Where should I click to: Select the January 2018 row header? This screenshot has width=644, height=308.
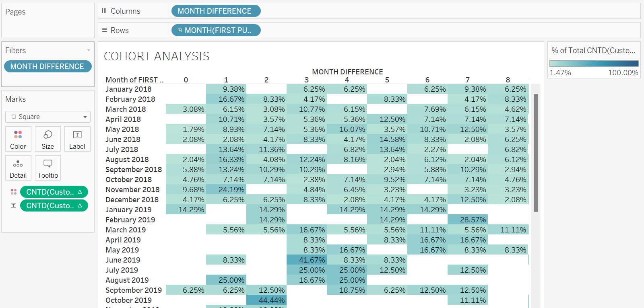pos(129,89)
